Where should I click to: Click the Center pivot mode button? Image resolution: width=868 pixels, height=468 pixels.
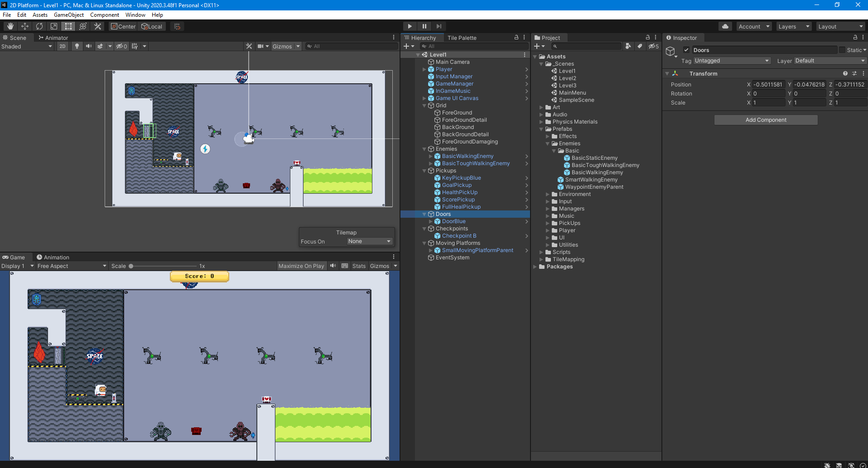pyautogui.click(x=123, y=26)
